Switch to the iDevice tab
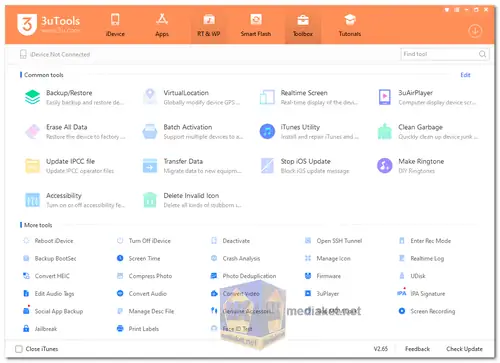 click(115, 25)
